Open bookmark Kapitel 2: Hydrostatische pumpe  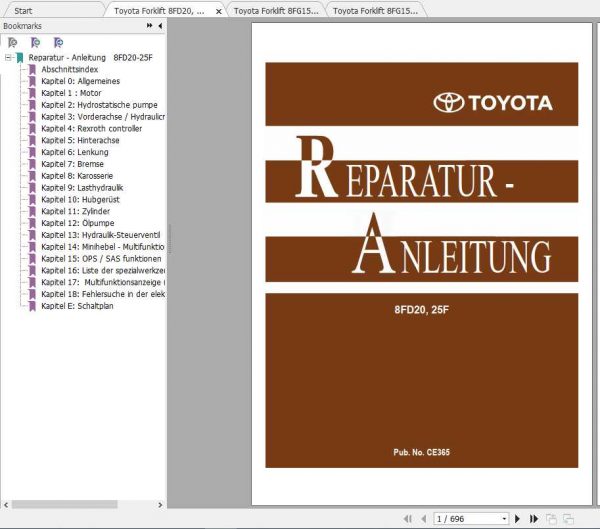(x=99, y=105)
